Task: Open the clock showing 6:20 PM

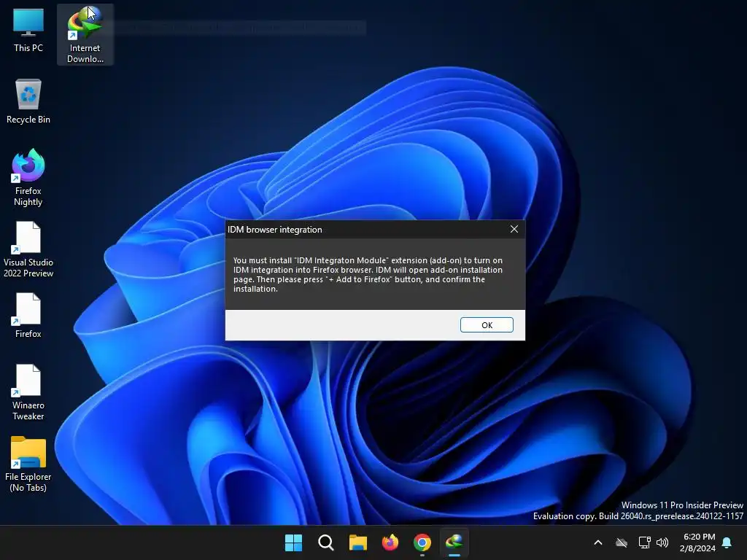Action: pos(698,542)
